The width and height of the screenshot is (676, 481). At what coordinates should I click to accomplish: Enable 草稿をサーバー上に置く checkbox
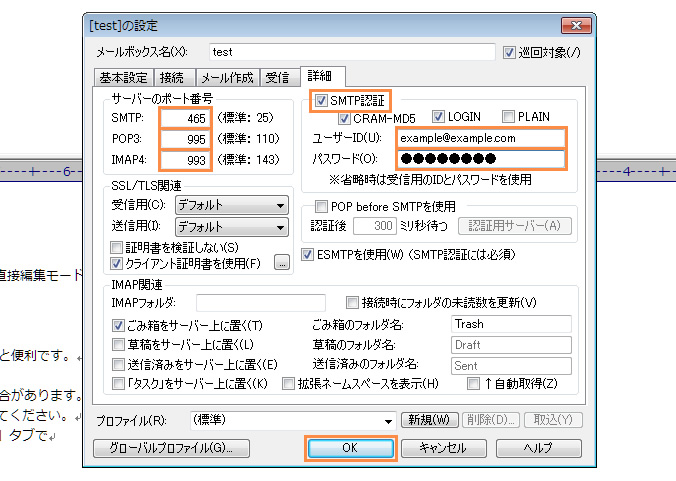118,345
